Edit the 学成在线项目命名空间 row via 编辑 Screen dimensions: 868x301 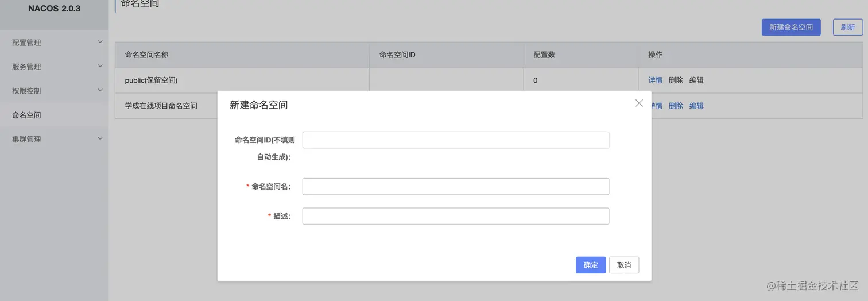coord(696,106)
